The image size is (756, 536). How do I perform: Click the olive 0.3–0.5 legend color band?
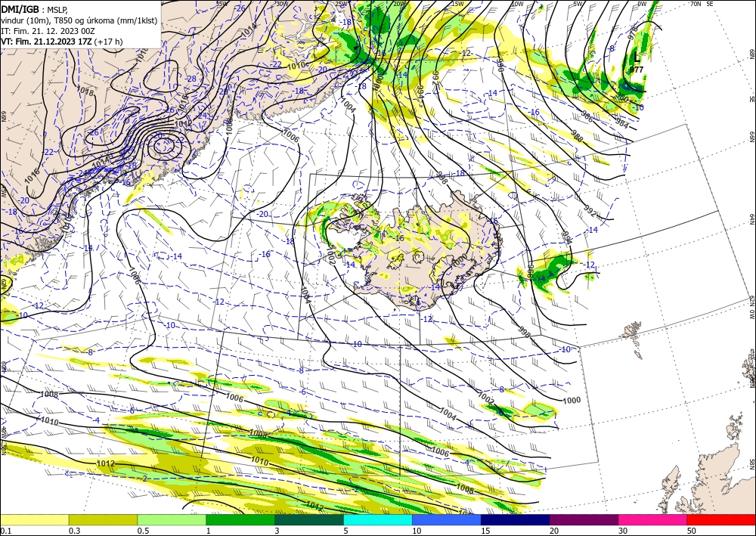pos(103,520)
